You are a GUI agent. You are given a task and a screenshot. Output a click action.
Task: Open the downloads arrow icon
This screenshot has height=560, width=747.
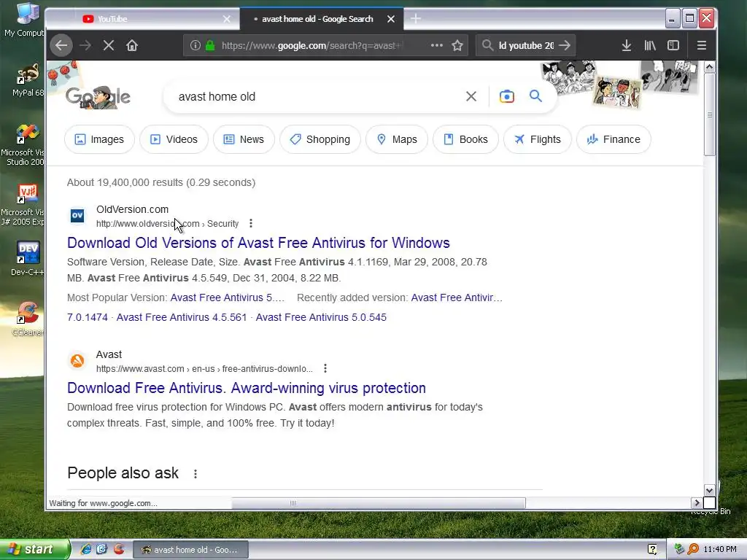[627, 45]
